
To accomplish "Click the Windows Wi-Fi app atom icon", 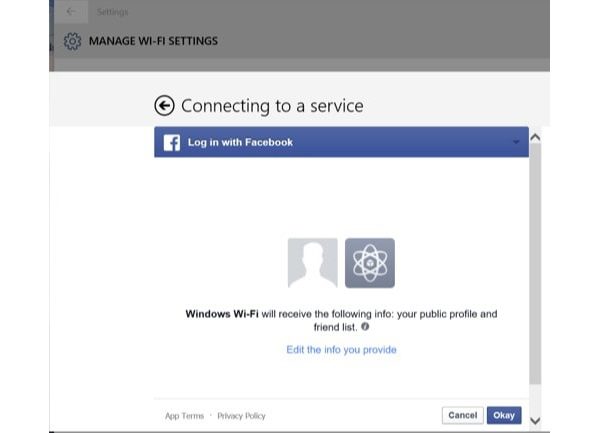I will click(370, 263).
